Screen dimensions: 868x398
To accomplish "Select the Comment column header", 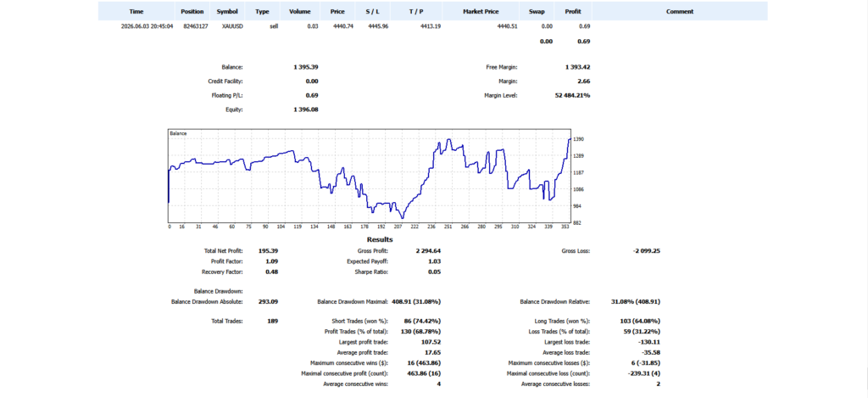I will [x=680, y=11].
